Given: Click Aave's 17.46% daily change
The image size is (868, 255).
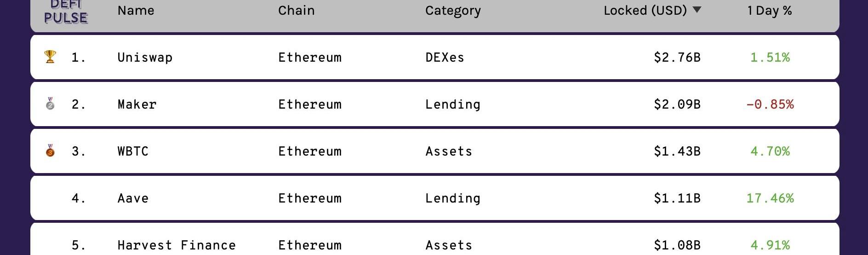Looking at the screenshot, I should 770,198.
